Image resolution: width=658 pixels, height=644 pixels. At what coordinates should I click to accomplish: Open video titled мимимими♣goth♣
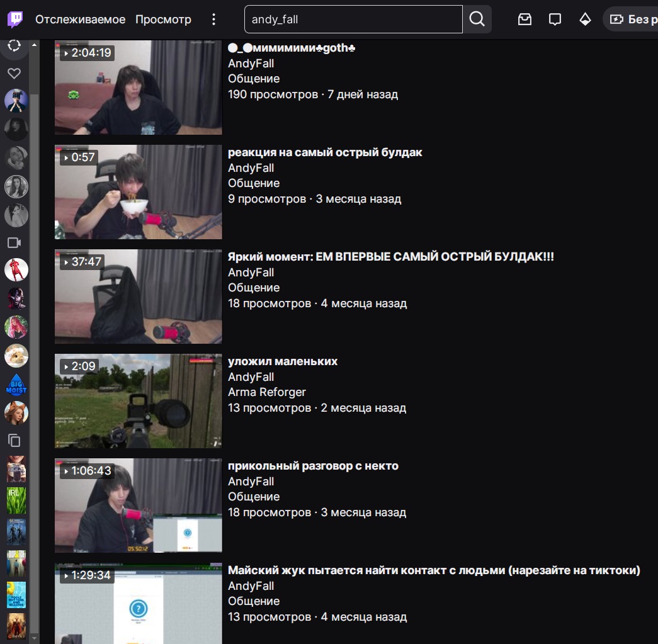[292, 48]
